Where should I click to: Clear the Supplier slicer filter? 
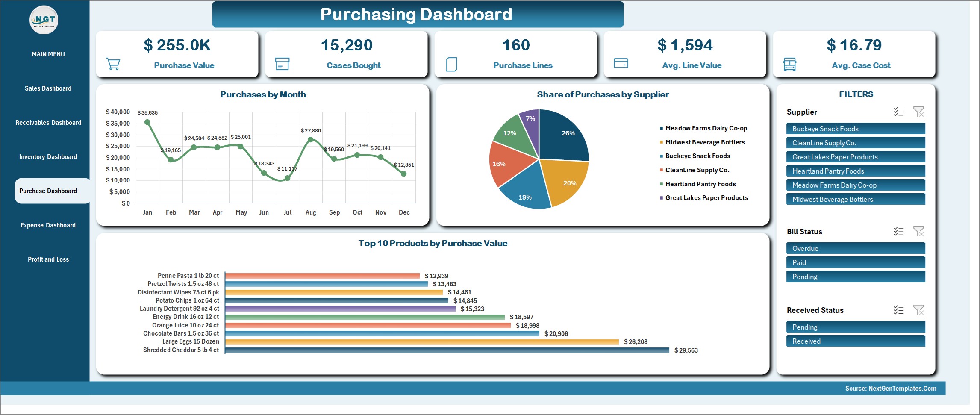pos(918,112)
